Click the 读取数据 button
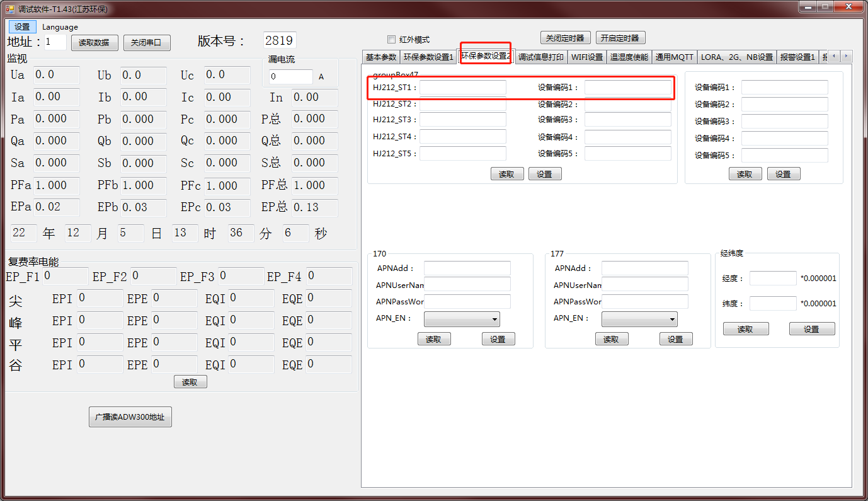The image size is (868, 501). click(x=94, y=43)
